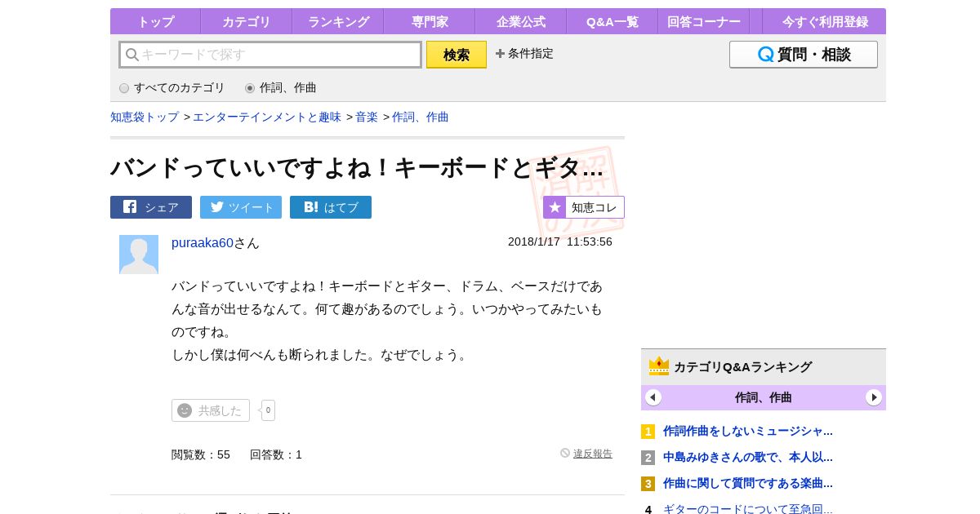
Task: Open the 音楽 breadcrumb link
Action: coord(367,117)
